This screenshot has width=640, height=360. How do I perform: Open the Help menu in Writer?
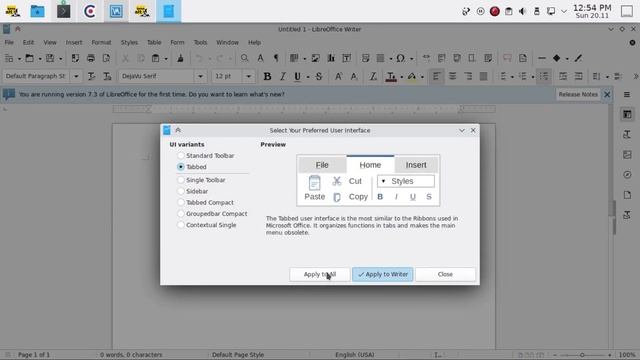[x=254, y=42]
